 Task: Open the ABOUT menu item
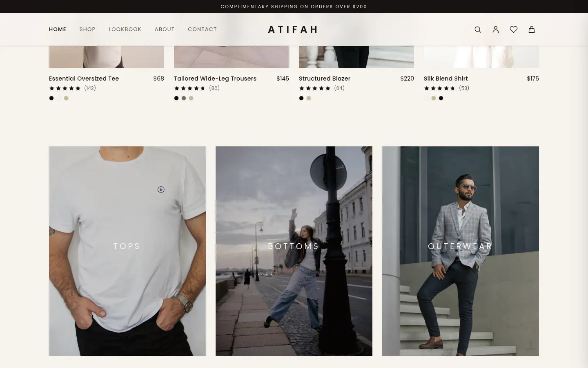coord(165,29)
